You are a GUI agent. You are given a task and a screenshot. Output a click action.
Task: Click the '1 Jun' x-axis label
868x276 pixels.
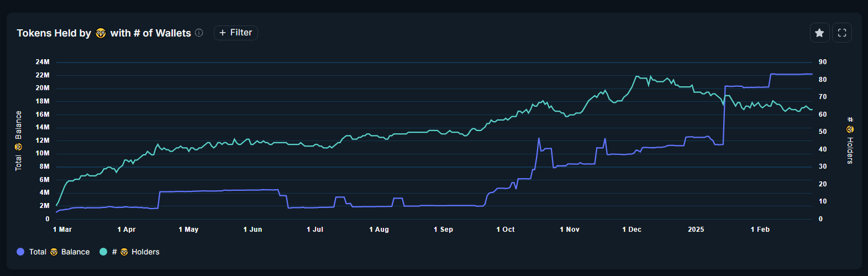[252, 230]
